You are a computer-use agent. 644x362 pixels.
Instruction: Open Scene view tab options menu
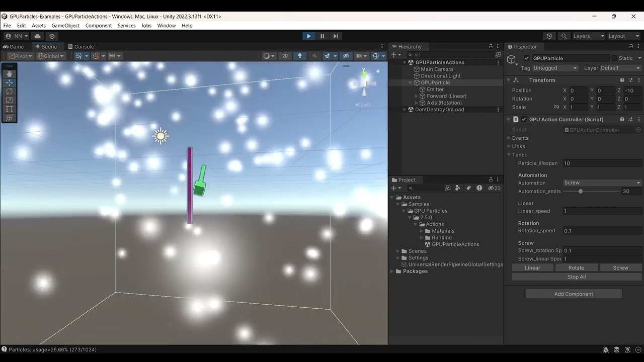point(382,46)
